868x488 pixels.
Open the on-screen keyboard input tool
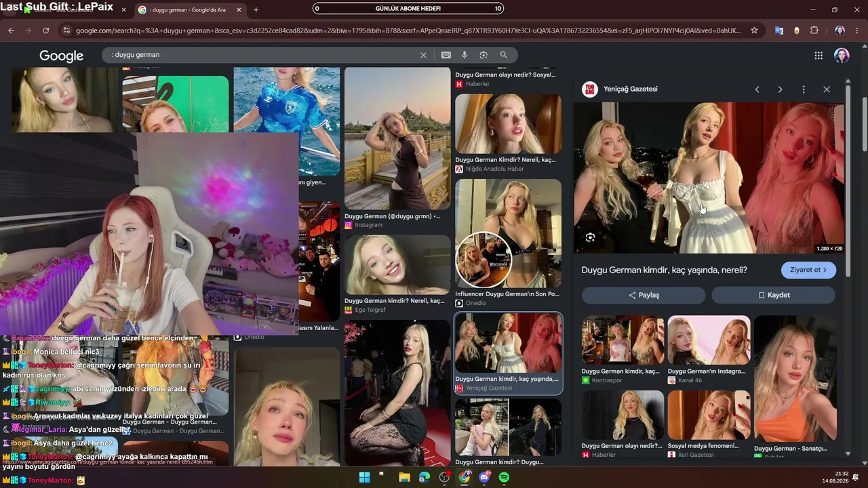point(446,55)
